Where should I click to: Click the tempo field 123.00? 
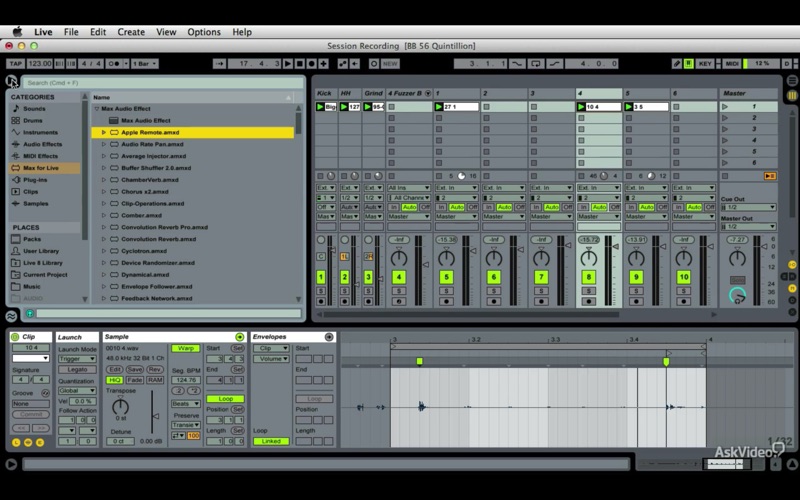click(39, 64)
